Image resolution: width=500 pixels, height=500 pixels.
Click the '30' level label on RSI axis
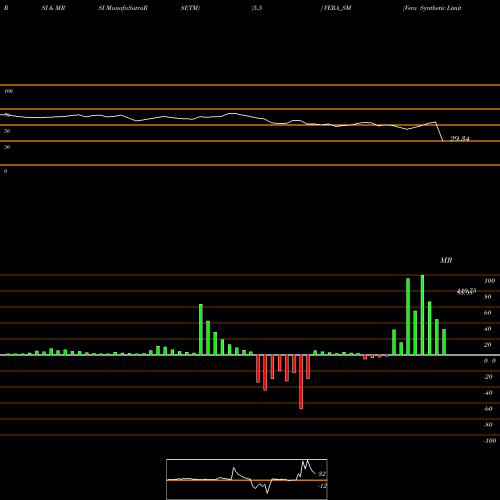pyautogui.click(x=7, y=147)
